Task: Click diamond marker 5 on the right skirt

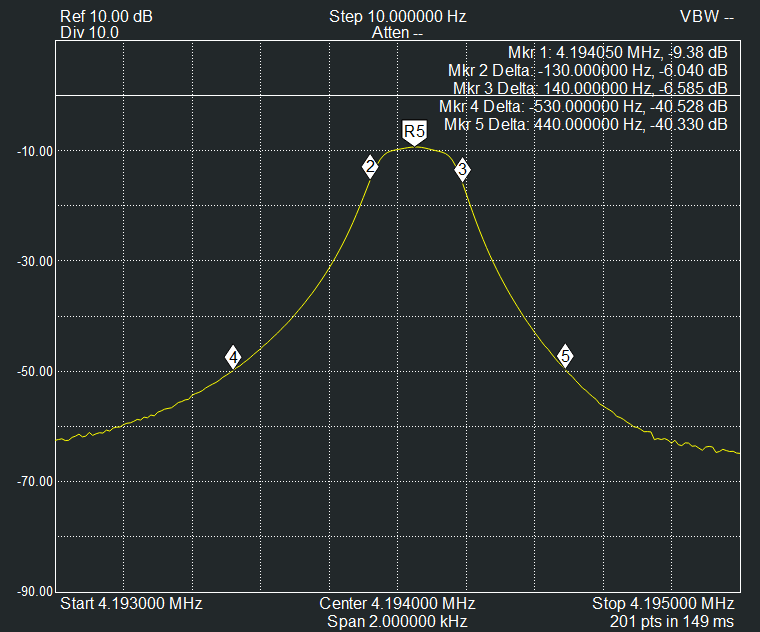Action: tap(565, 356)
